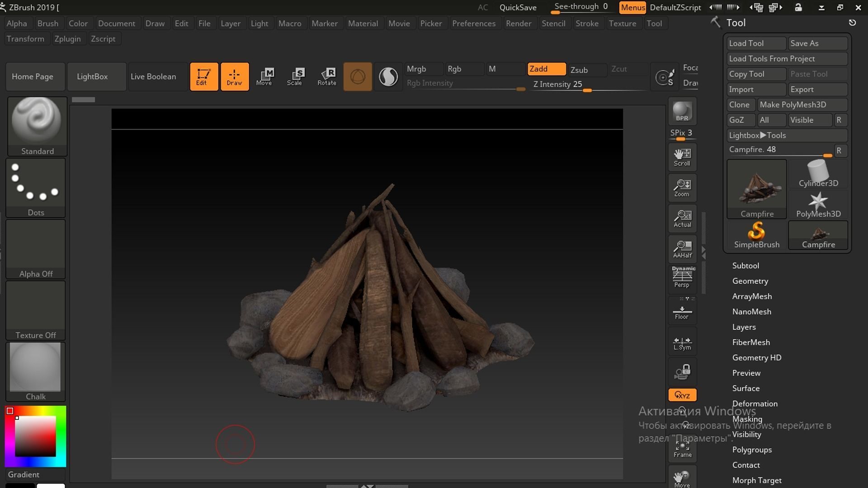The image size is (868, 488).
Task: Toggle Zadd sculpt mode
Action: (547, 69)
